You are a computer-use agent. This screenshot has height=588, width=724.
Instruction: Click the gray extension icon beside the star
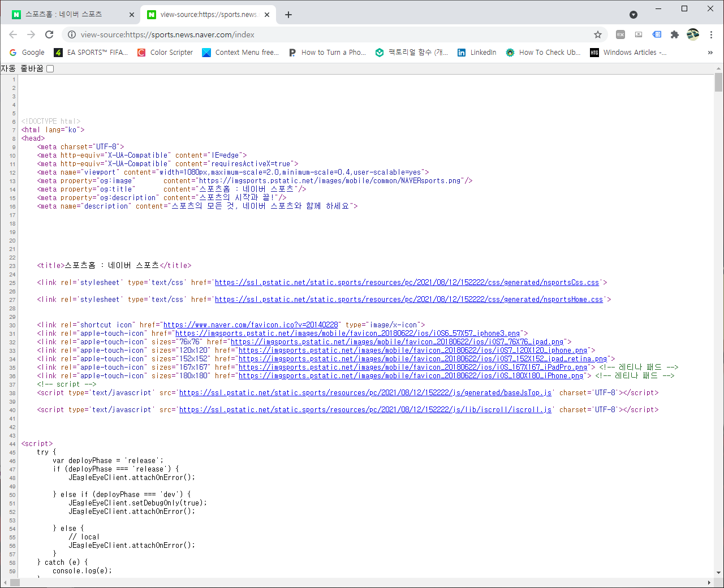(x=620, y=34)
